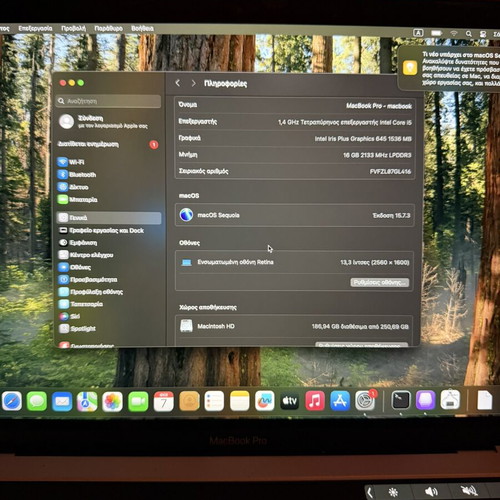Screen dimensions: 500x500
Task: Click 'Έκδοση 15.7.3' version text
Action: 391,216
